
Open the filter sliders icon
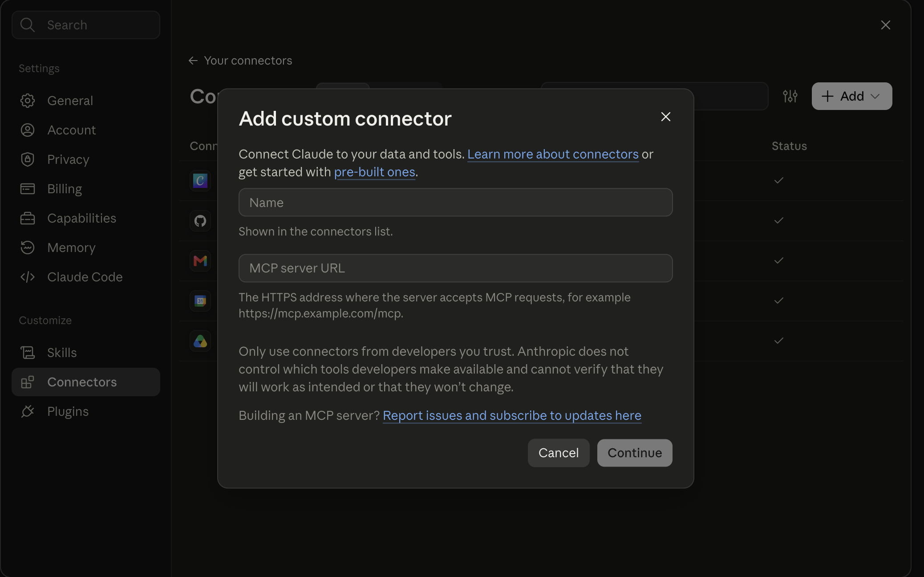click(x=790, y=96)
